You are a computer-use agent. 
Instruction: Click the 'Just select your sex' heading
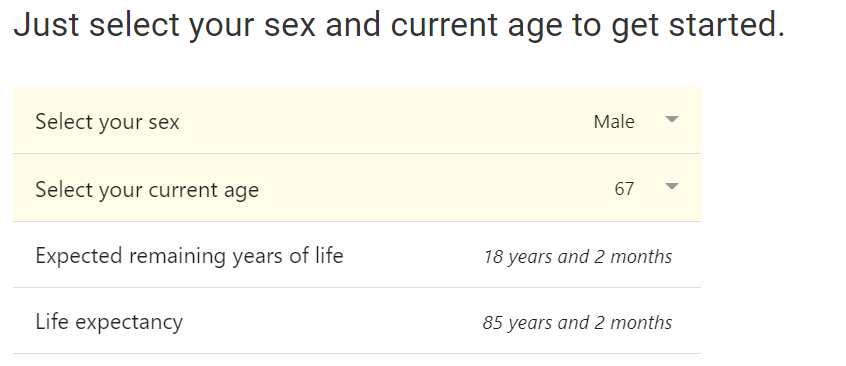tap(164, 25)
